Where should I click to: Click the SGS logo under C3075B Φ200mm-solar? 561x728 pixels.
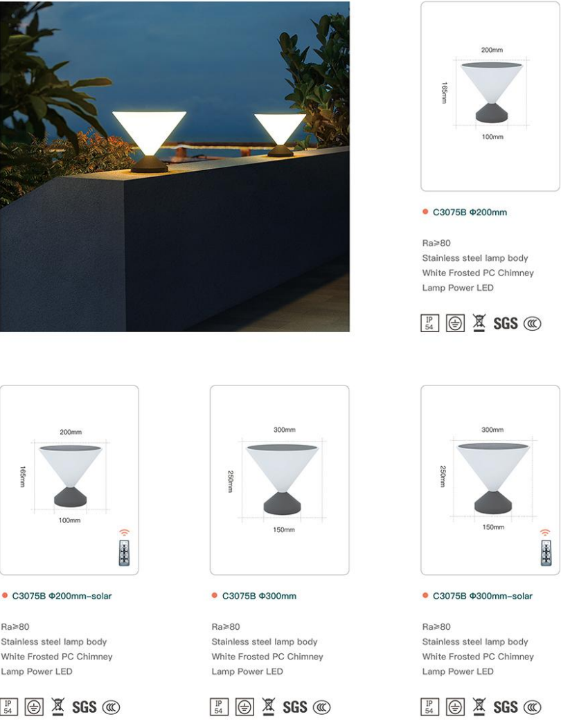point(84,707)
